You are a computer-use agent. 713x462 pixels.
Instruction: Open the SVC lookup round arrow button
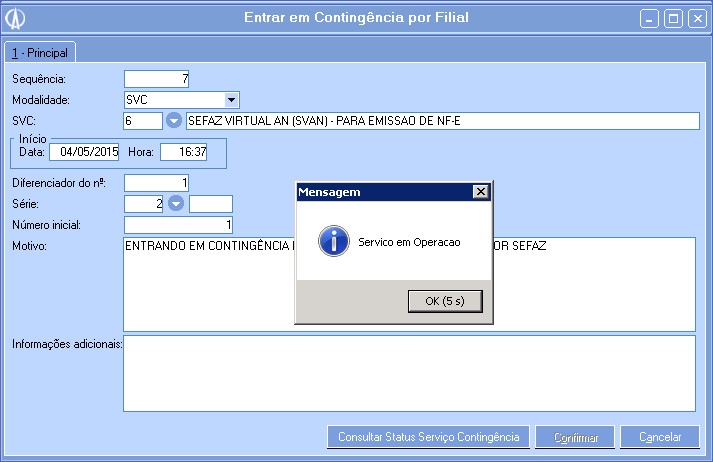(174, 121)
